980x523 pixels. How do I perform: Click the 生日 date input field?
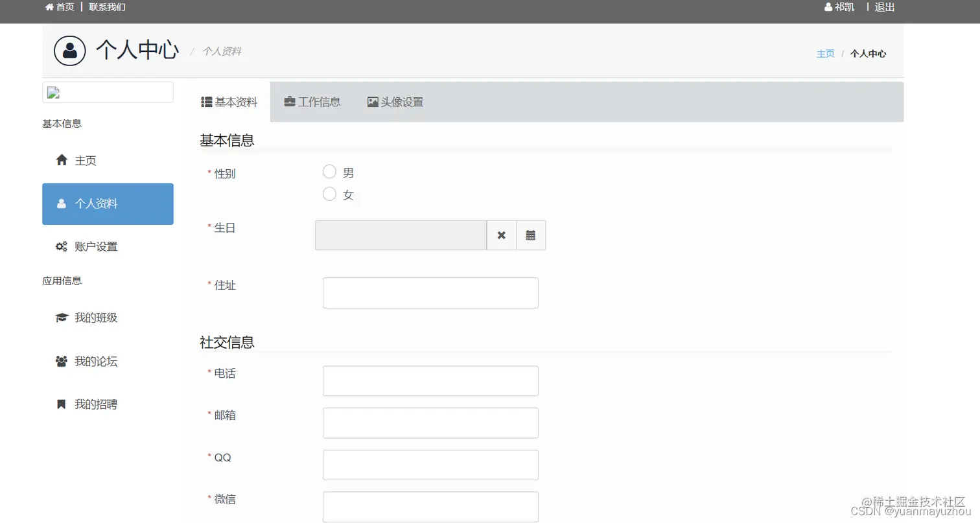[401, 235]
